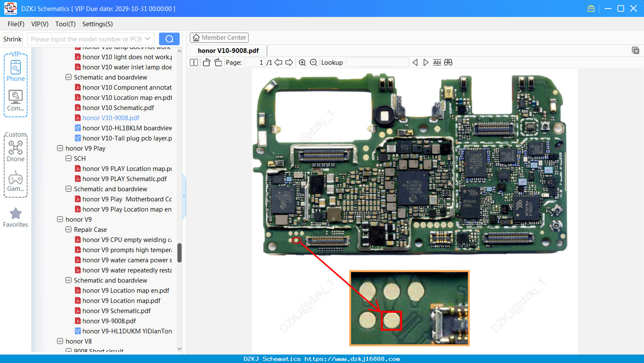Click the tree vertical scrollbar thumb
This screenshot has width=644, height=363.
(179, 253)
